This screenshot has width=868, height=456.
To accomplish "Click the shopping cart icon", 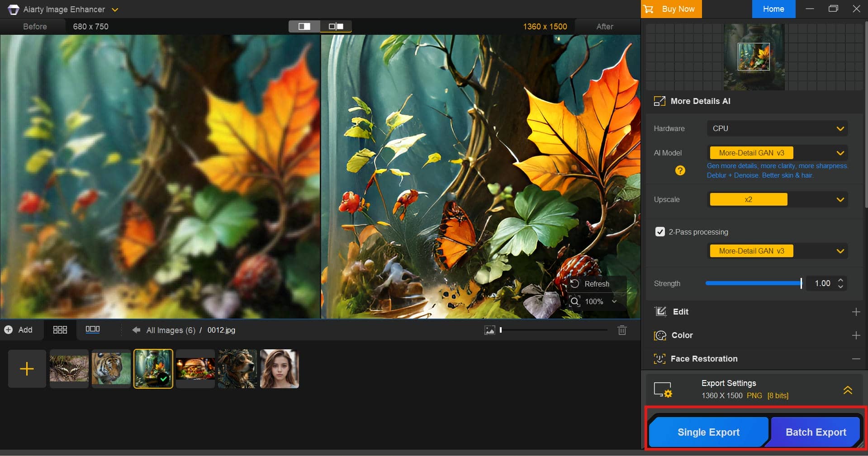I will 649,9.
